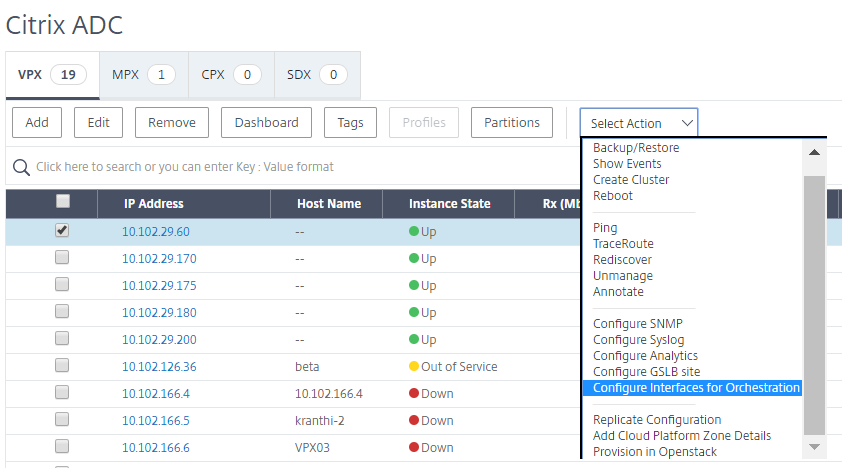This screenshot has height=468, width=842.
Task: Choose Backup/Restore from action list
Action: pos(636,148)
